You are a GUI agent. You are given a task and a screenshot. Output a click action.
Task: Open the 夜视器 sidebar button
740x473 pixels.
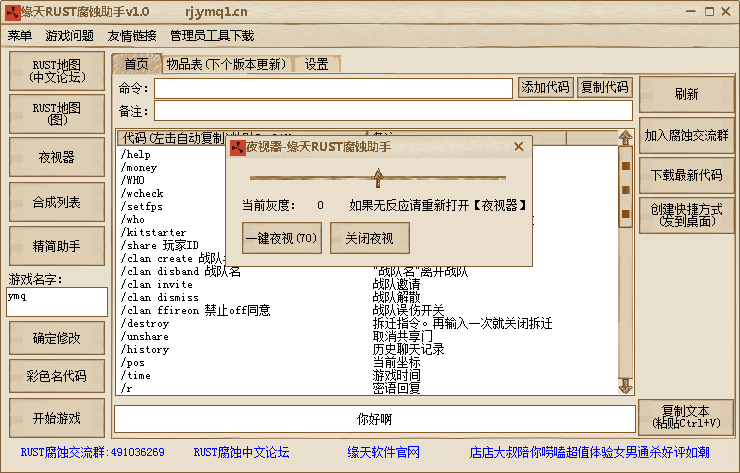click(57, 157)
